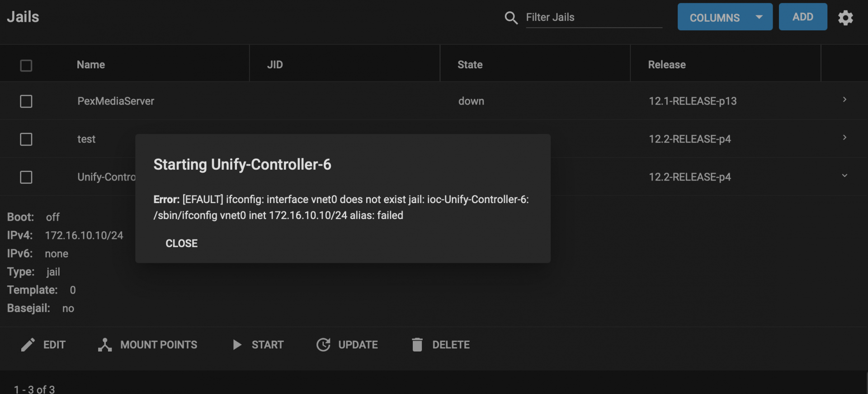
Task: Close the Starting Unify-Controller-6 error dialog
Action: (x=182, y=243)
